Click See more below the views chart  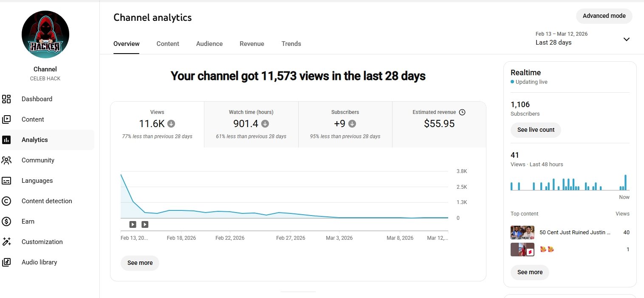(140, 263)
